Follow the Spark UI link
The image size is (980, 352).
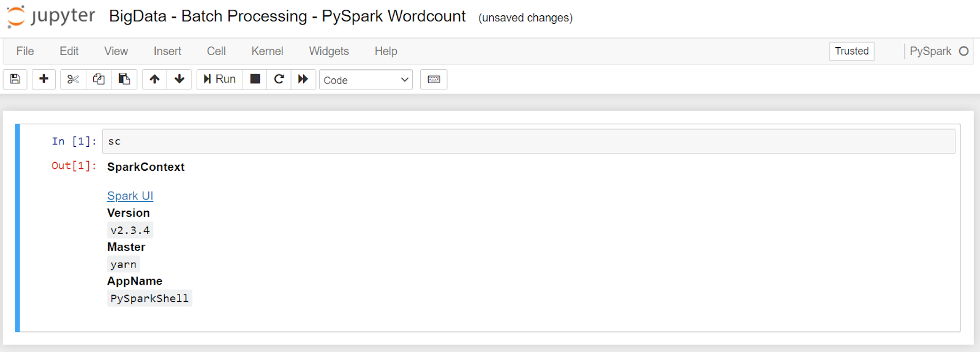[130, 196]
